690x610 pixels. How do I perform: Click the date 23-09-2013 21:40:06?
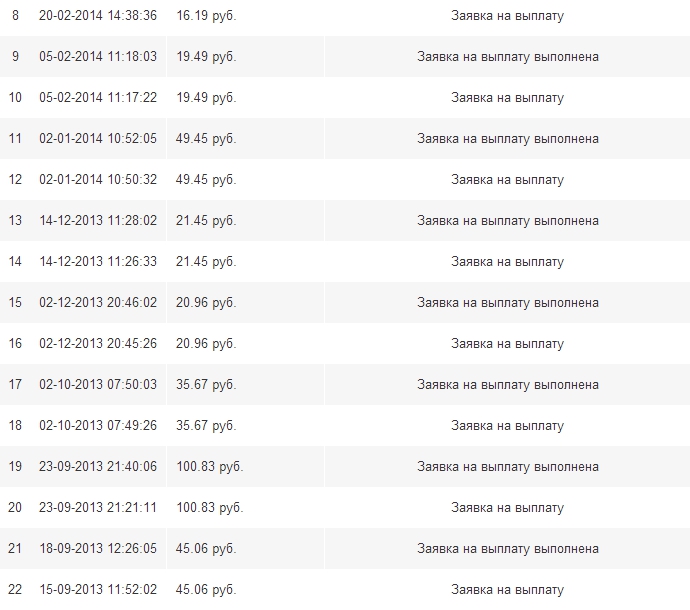97,467
